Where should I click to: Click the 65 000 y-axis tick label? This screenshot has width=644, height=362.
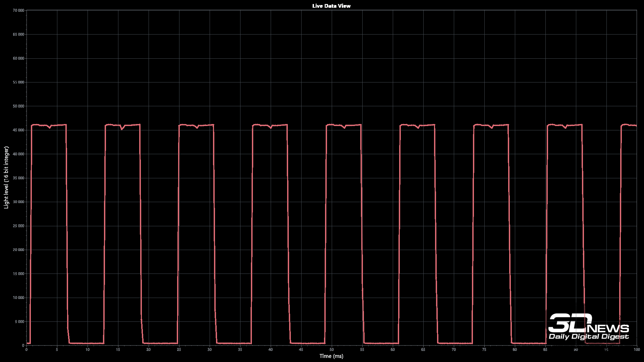point(18,35)
